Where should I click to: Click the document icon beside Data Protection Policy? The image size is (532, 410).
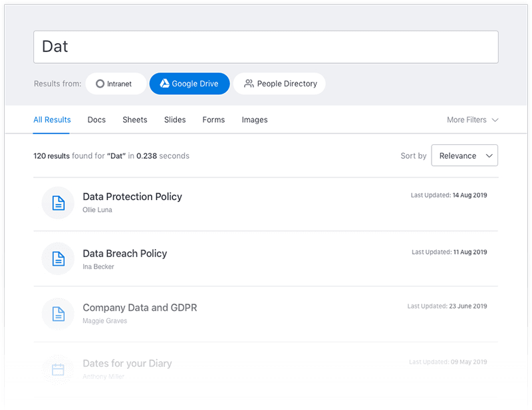coord(58,203)
